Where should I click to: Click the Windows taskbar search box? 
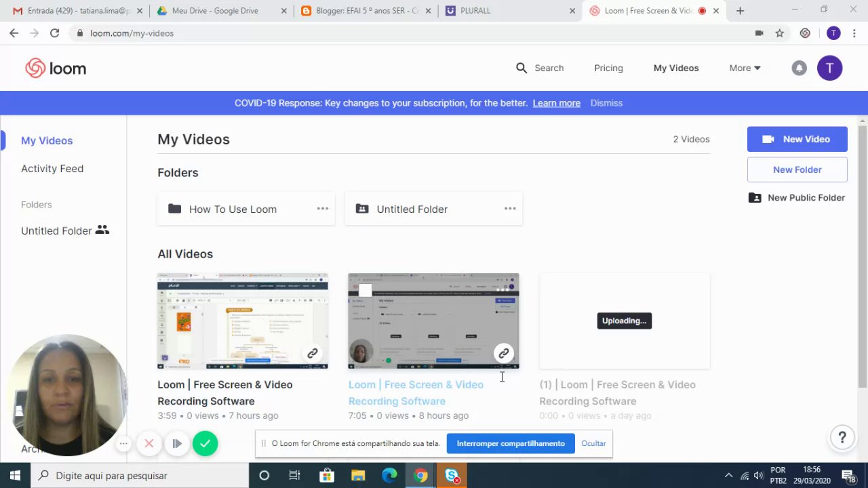[140, 475]
